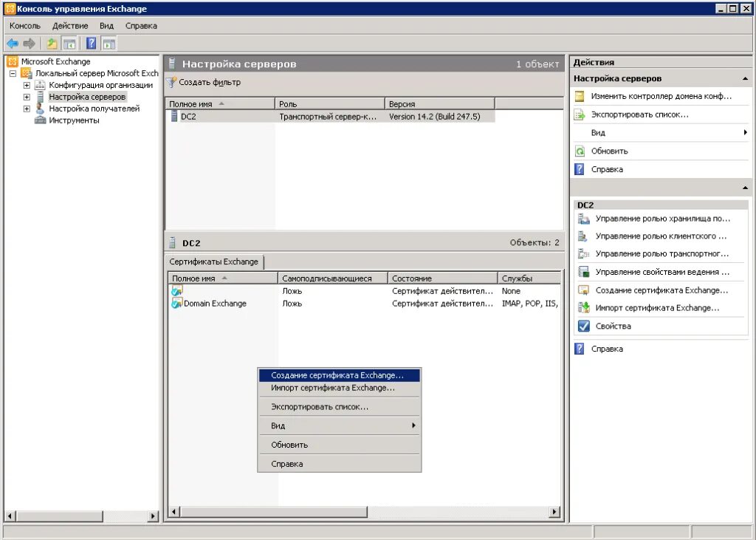Screen dimensions: 756x540
Task: Click icon for Изменить контроллер домена
Action: click(580, 97)
